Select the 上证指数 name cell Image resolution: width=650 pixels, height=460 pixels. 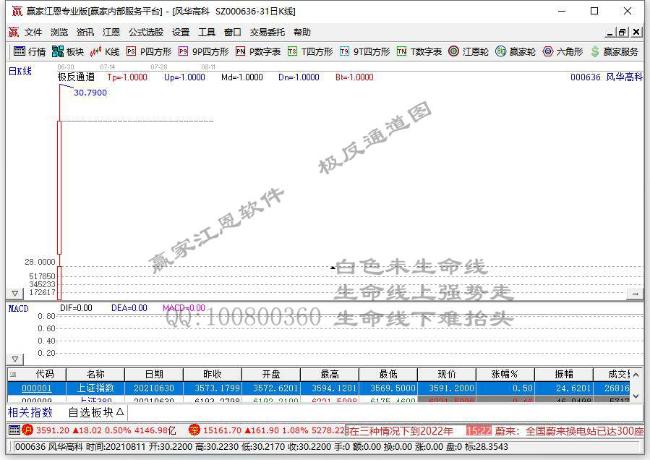click(95, 388)
